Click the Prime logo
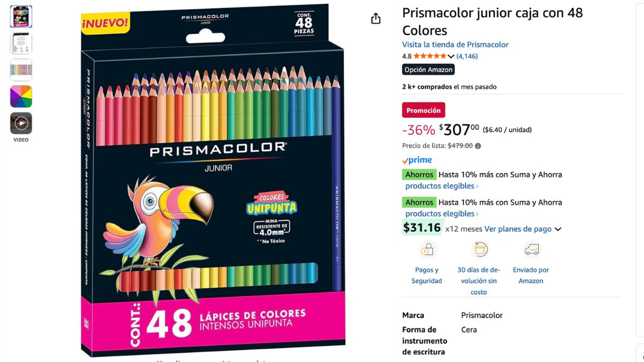The image size is (644, 362). click(x=417, y=160)
